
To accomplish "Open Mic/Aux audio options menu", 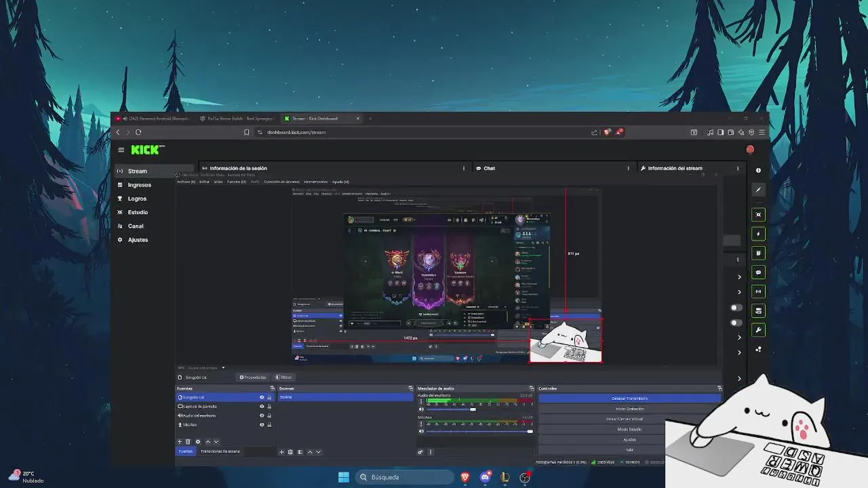I will click(421, 424).
